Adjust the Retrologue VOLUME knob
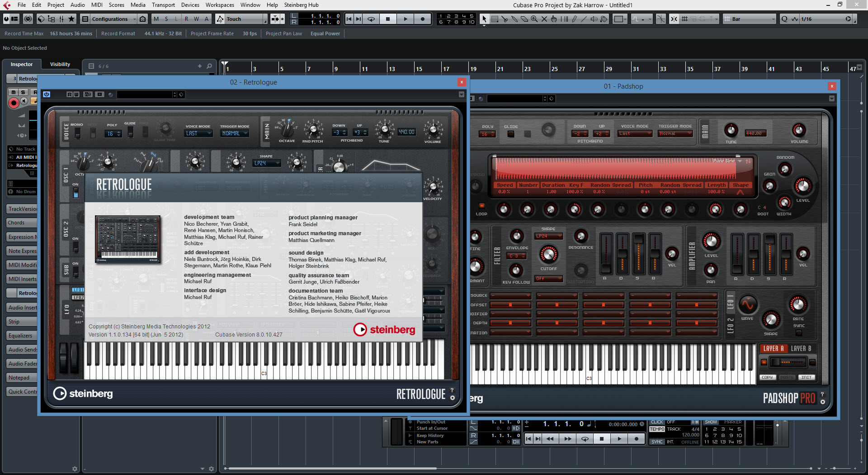868x475 pixels. point(433,130)
